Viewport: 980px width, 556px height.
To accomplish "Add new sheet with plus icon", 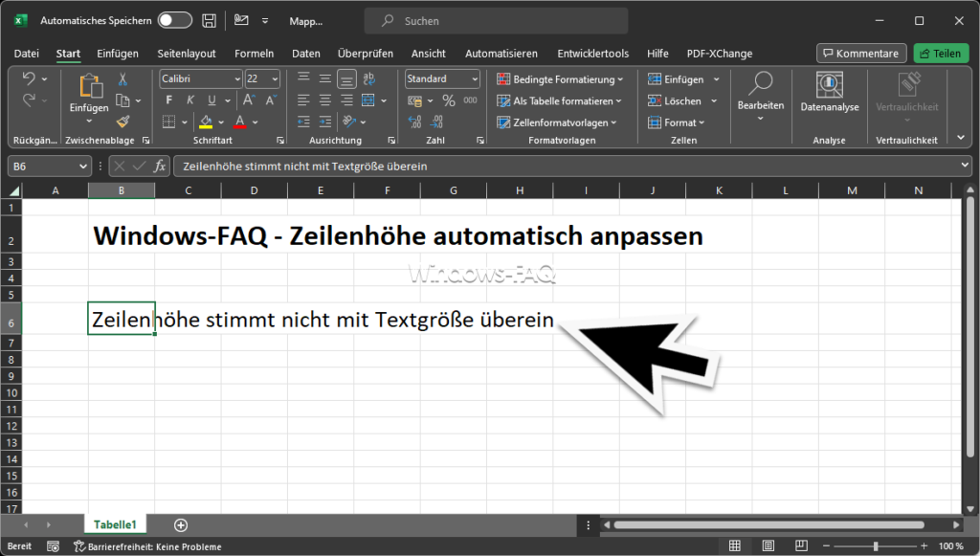I will (181, 524).
